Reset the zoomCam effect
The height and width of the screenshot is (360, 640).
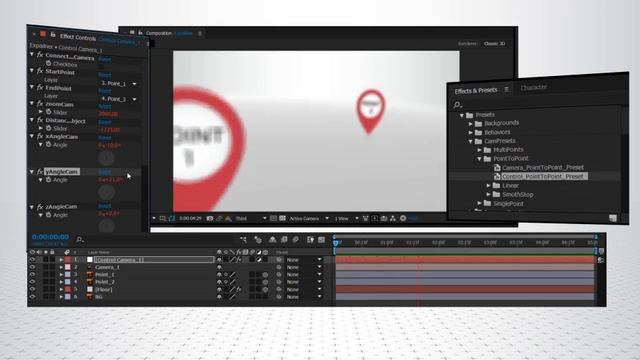[x=105, y=106]
